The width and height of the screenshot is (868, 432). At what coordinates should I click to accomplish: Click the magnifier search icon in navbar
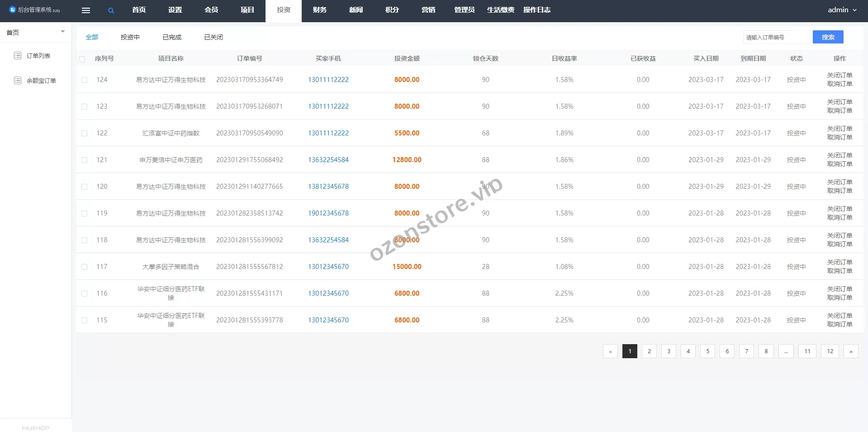pos(111,10)
